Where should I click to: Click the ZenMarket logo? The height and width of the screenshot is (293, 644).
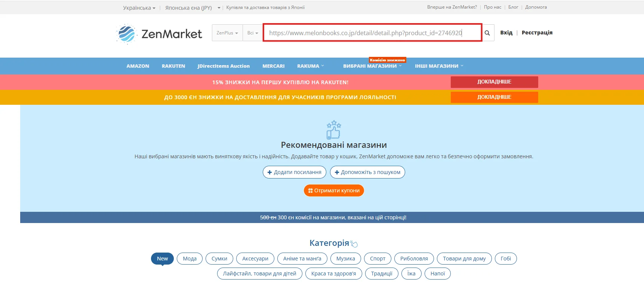pyautogui.click(x=159, y=34)
